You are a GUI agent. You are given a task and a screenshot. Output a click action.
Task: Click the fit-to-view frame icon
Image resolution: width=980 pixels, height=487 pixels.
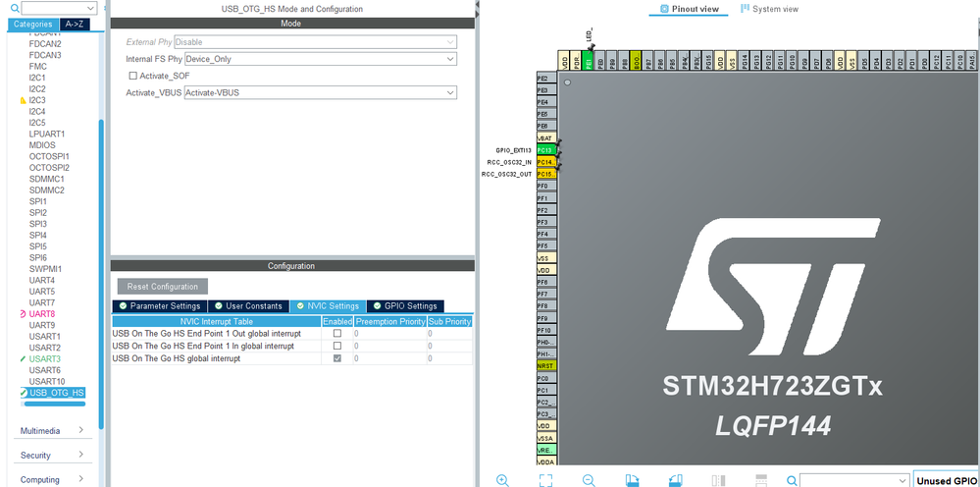tap(545, 480)
